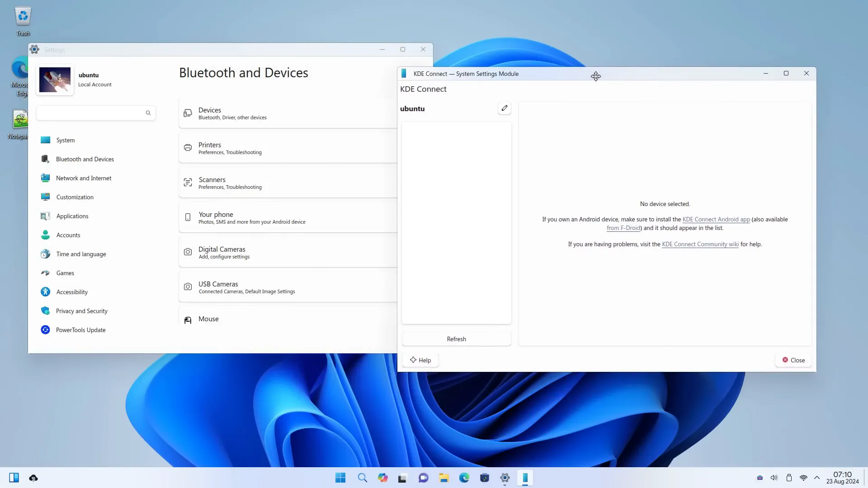Click the taskbar Search magnifier icon
This screenshot has width=868, height=488.
click(362, 478)
